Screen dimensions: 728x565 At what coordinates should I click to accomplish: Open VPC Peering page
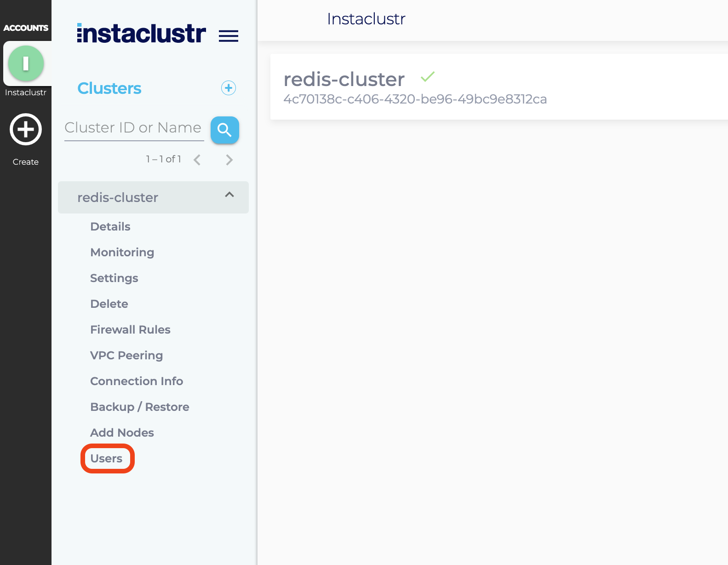126,355
